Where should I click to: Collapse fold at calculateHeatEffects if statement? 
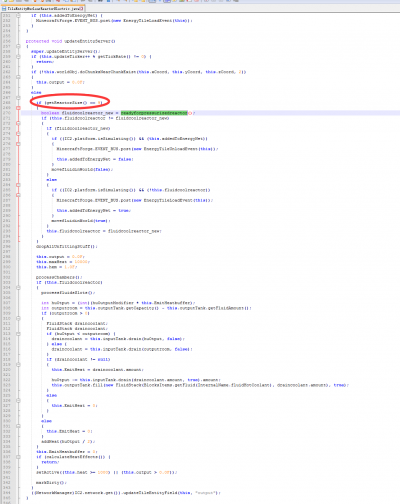click(18, 457)
